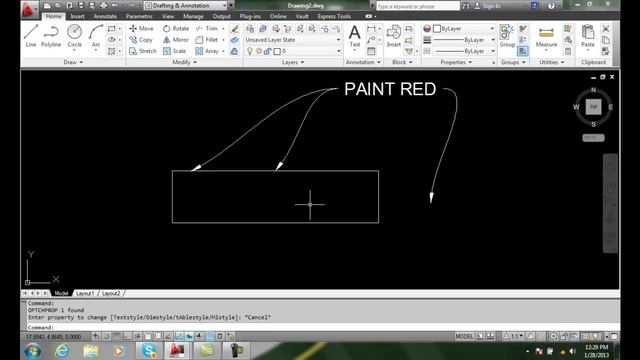640x360 pixels.
Task: Activate the Mirror command
Action: (x=176, y=40)
